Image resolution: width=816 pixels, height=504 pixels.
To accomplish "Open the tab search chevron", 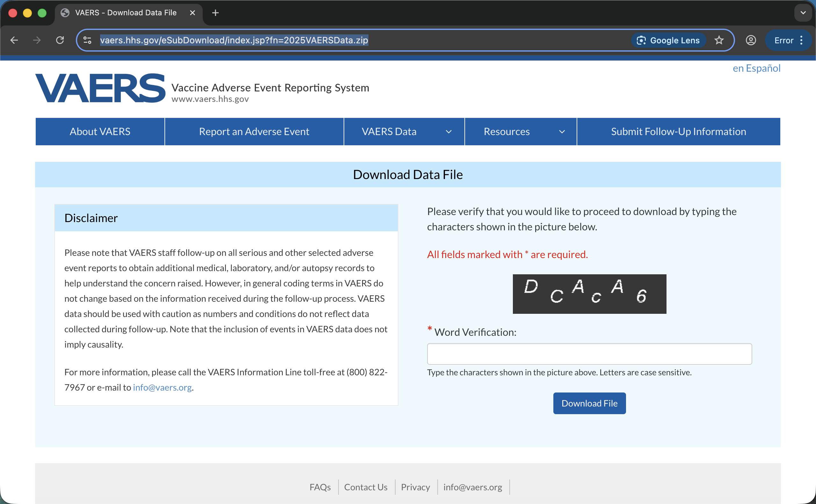I will point(803,13).
